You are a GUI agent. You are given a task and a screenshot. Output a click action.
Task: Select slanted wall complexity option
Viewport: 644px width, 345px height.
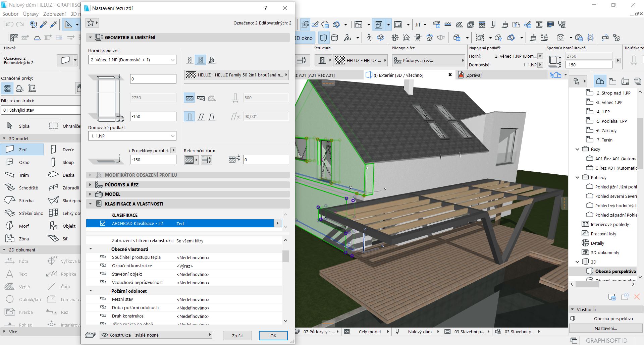coord(201,117)
